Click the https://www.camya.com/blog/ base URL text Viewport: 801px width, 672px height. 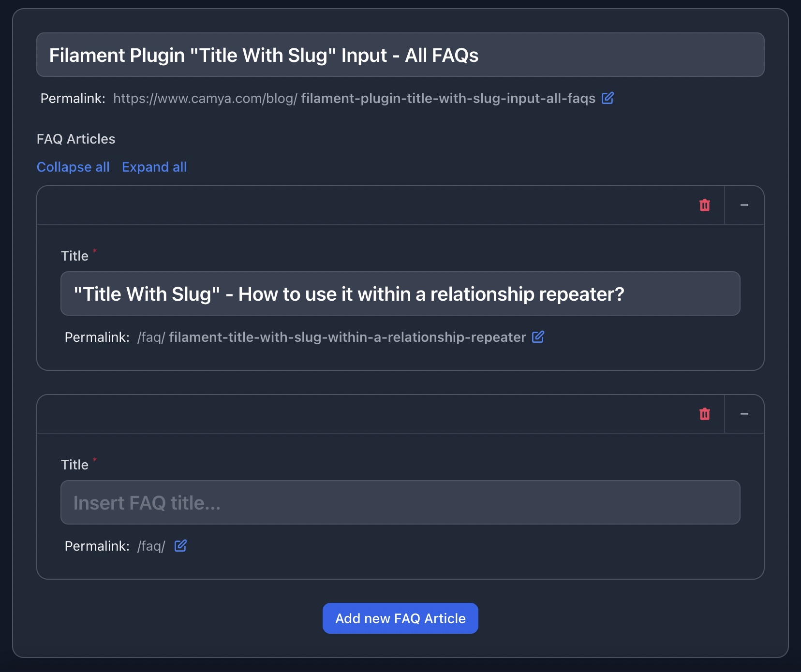pos(205,98)
